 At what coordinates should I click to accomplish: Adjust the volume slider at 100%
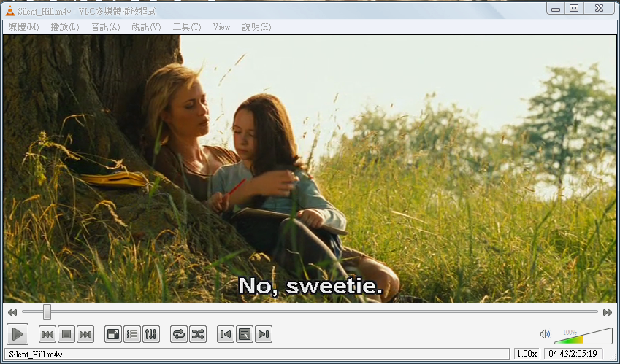(x=583, y=336)
